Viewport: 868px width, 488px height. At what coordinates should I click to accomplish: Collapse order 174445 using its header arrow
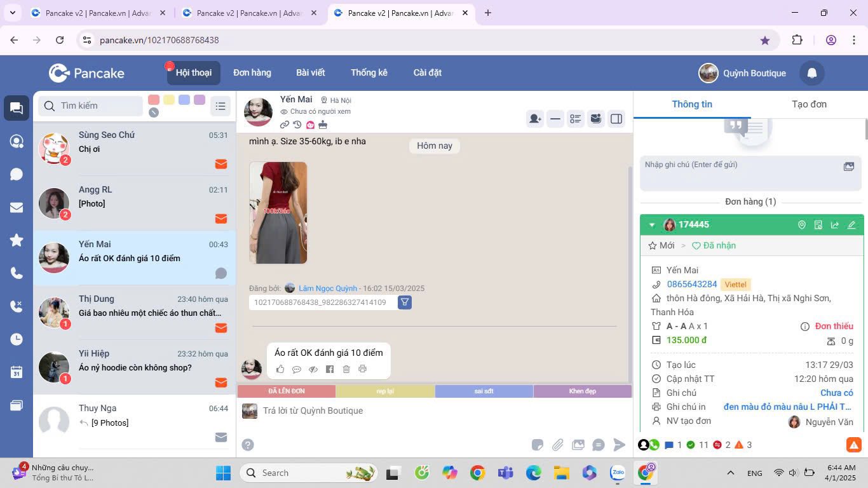click(x=651, y=225)
